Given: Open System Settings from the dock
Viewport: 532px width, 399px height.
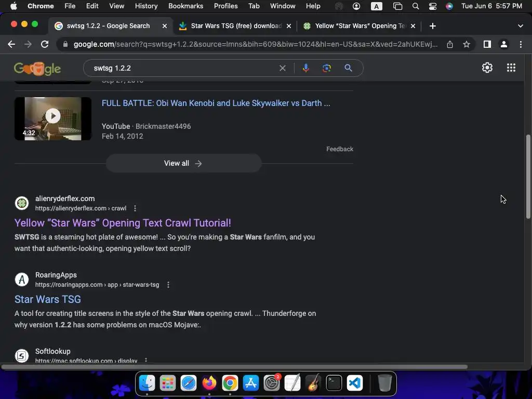Looking at the screenshot, I should [272, 383].
